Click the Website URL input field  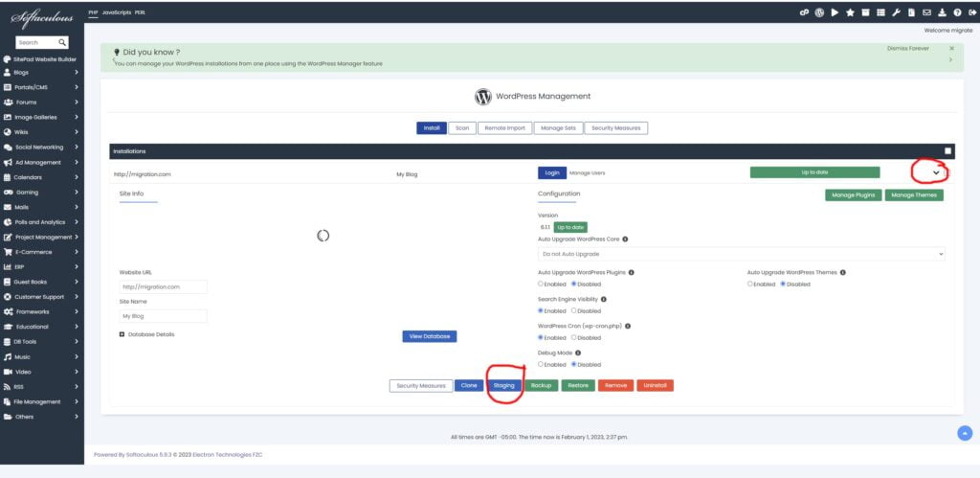point(163,287)
